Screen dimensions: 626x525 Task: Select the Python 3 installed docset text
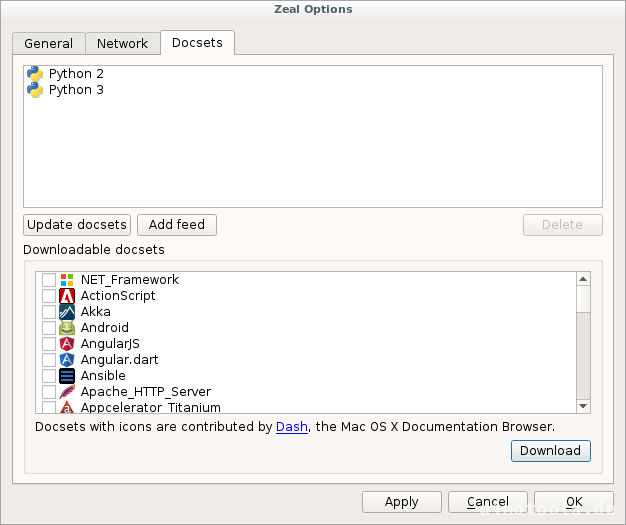[76, 90]
